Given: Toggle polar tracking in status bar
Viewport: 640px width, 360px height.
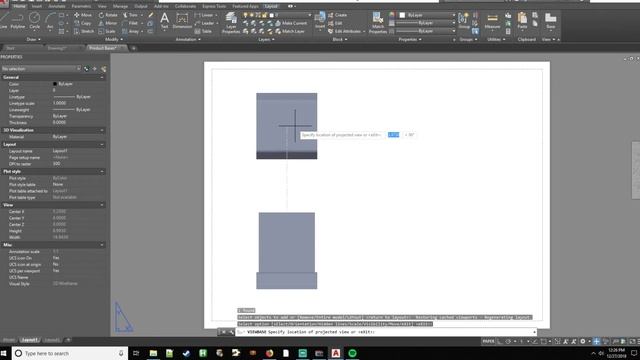Looking at the screenshot, I should (x=508, y=341).
